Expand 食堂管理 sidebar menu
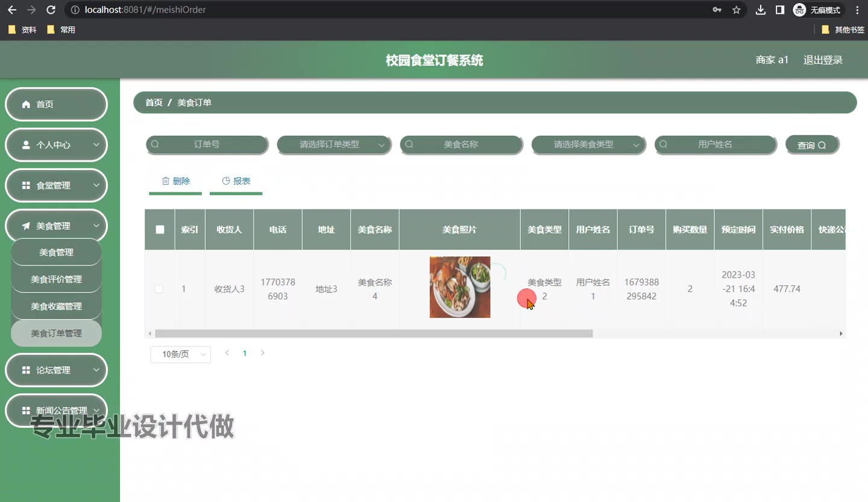Screen dimensions: 868x502 coord(57,185)
